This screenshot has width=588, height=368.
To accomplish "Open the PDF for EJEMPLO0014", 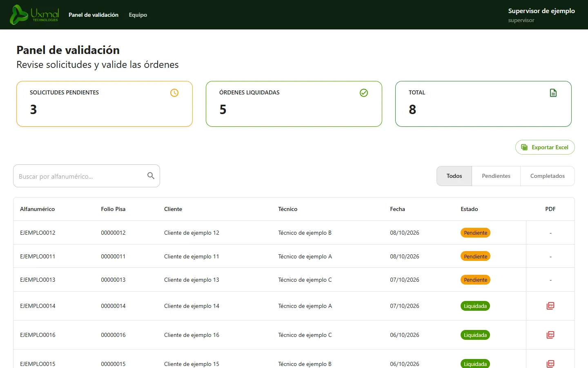I will [x=550, y=306].
